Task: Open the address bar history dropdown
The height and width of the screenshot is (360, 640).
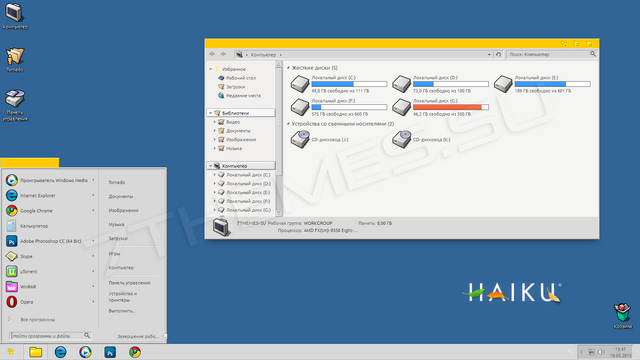Action: pos(489,54)
